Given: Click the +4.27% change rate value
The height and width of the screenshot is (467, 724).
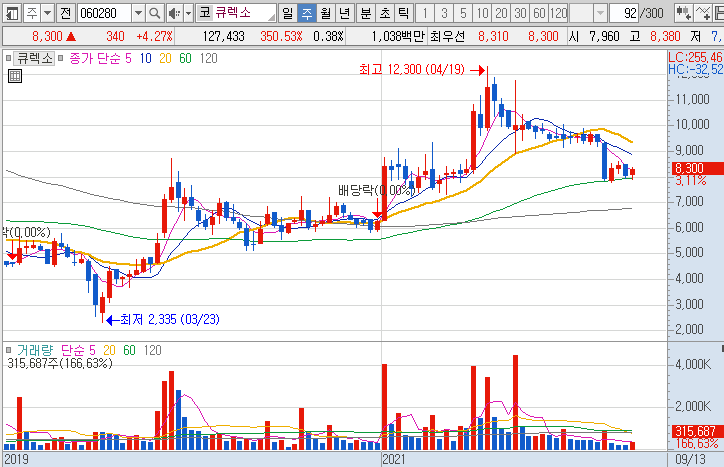Looking at the screenshot, I should point(154,36).
